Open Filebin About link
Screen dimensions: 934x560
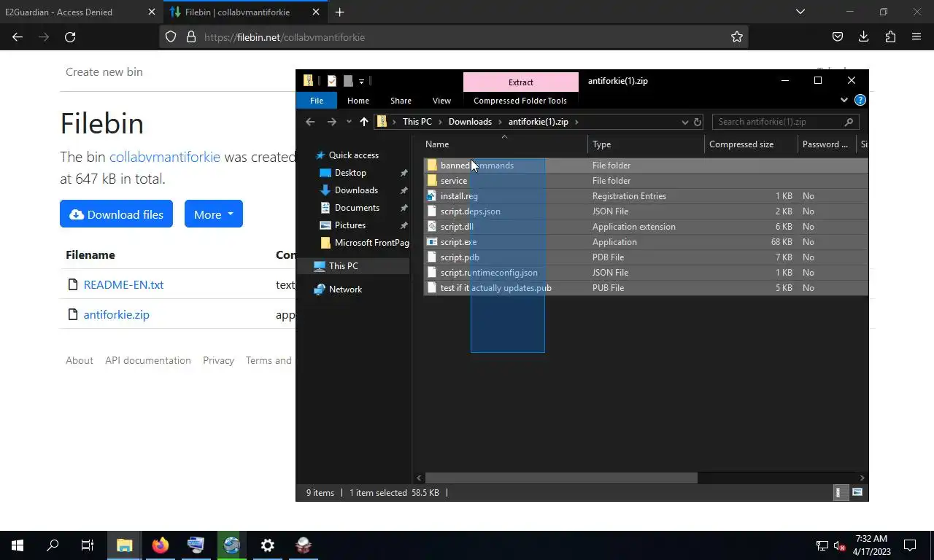(80, 360)
